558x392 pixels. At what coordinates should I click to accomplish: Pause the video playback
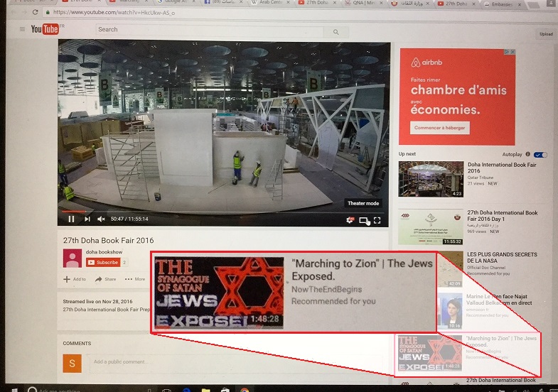(71, 219)
